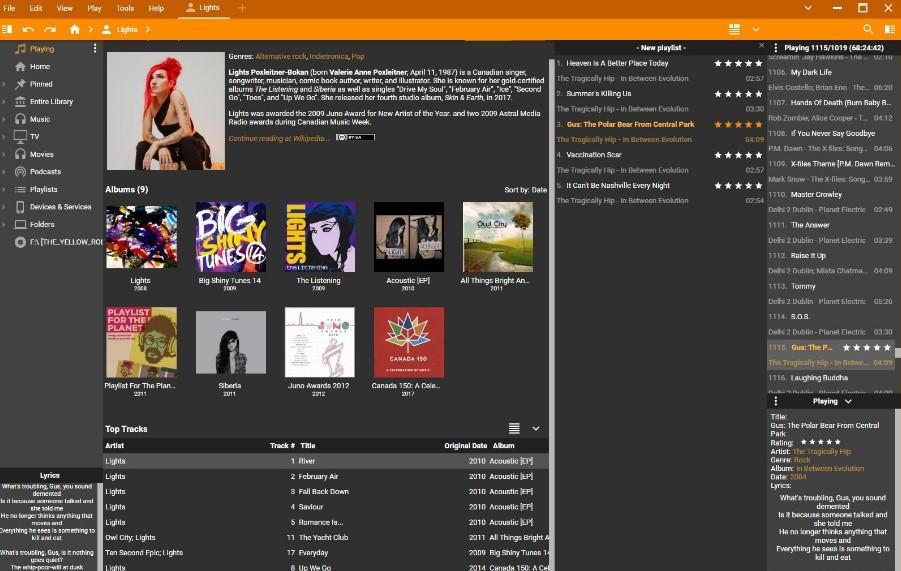The height and width of the screenshot is (571, 901).
Task: Click the Alternative rock genre link
Action: coord(281,56)
